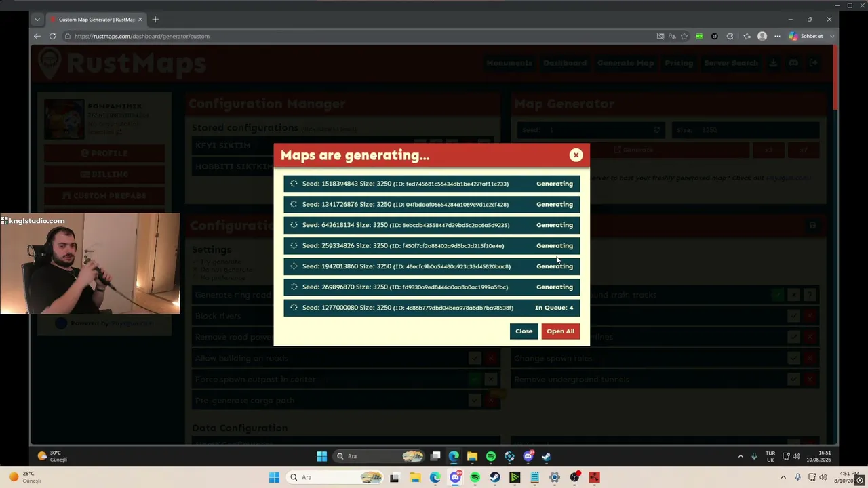Open the CUSTOM PREFABS sidebar button
Image resolution: width=868 pixels, height=488 pixels.
(x=104, y=195)
